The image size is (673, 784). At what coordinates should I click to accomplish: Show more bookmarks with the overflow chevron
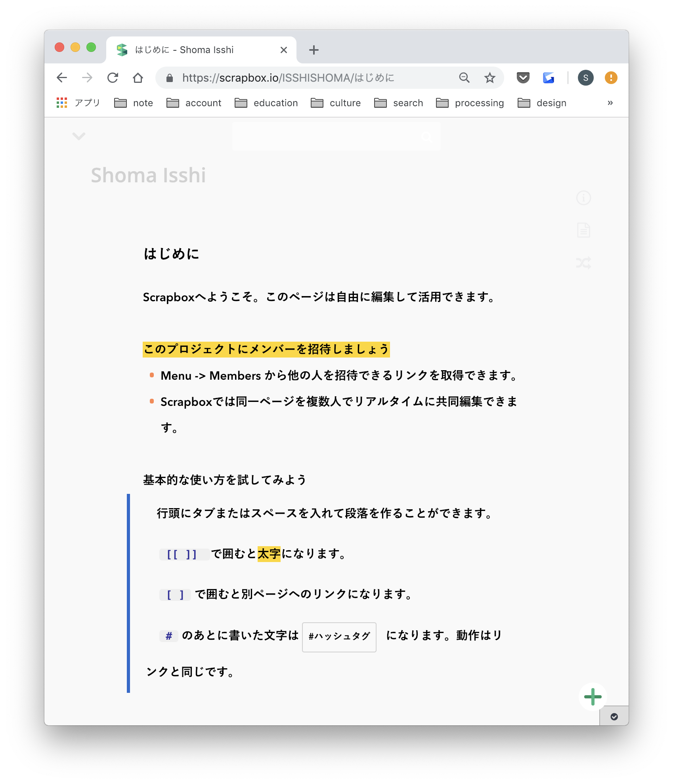point(610,103)
